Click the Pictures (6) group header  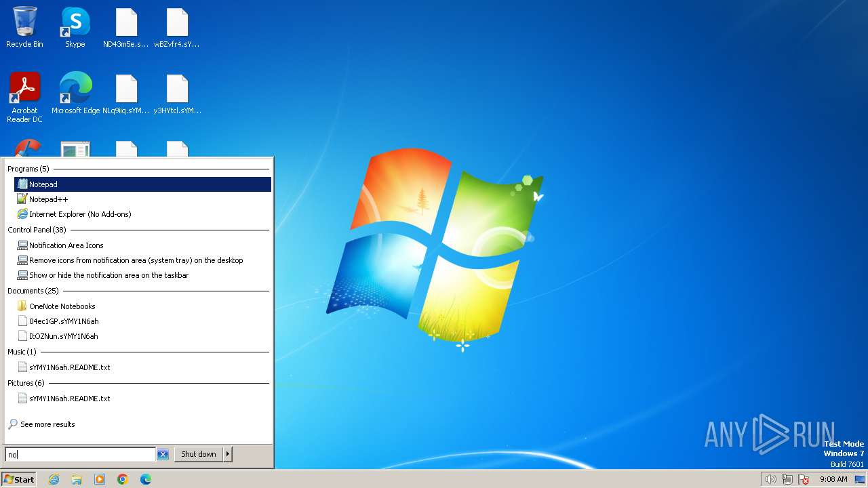coord(26,383)
